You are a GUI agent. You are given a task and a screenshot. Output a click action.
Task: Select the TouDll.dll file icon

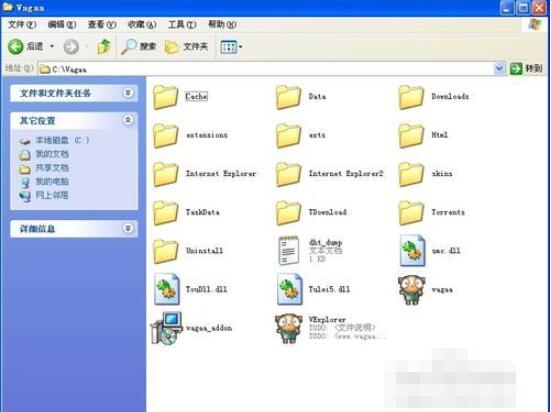point(167,289)
